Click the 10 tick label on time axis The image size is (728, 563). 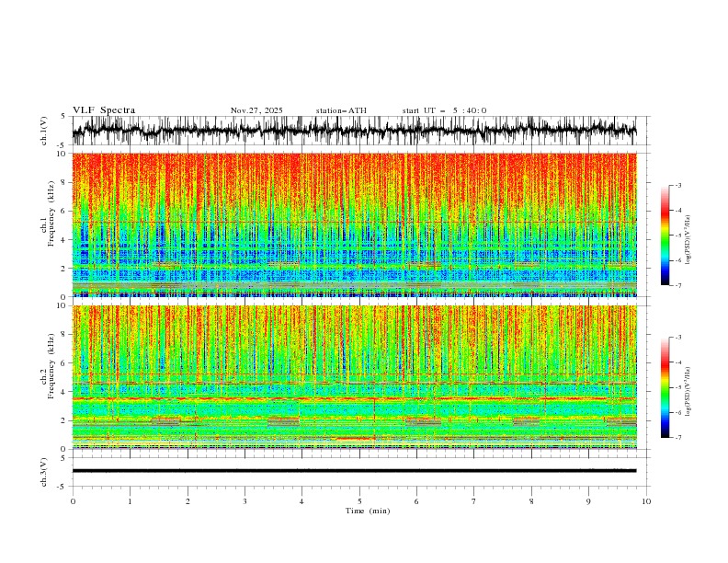click(646, 501)
